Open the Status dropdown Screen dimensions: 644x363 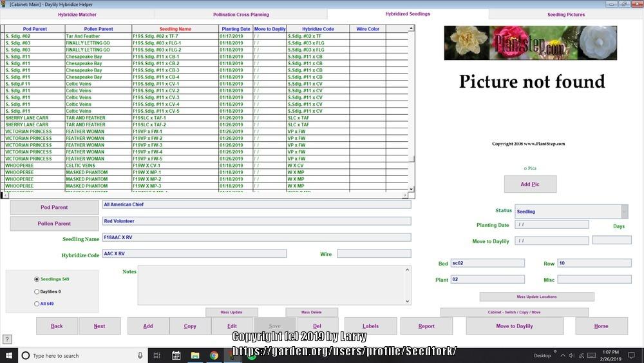pyautogui.click(x=624, y=211)
